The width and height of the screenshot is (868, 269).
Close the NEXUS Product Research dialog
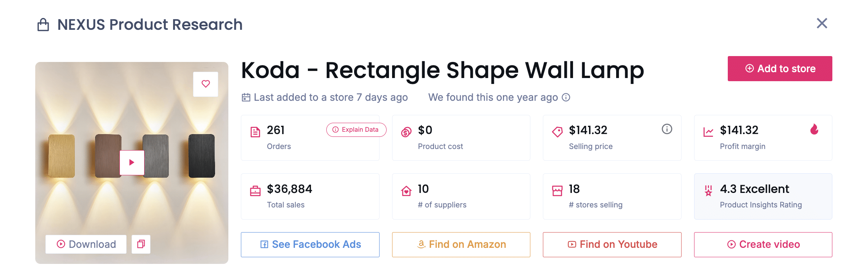tap(822, 24)
